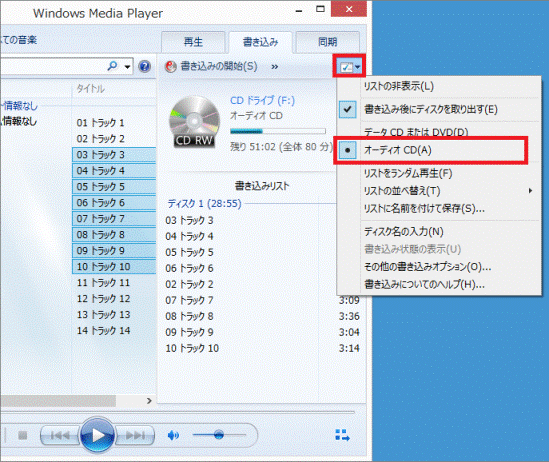
Task: Mute the volume speaker icon
Action: (x=173, y=435)
